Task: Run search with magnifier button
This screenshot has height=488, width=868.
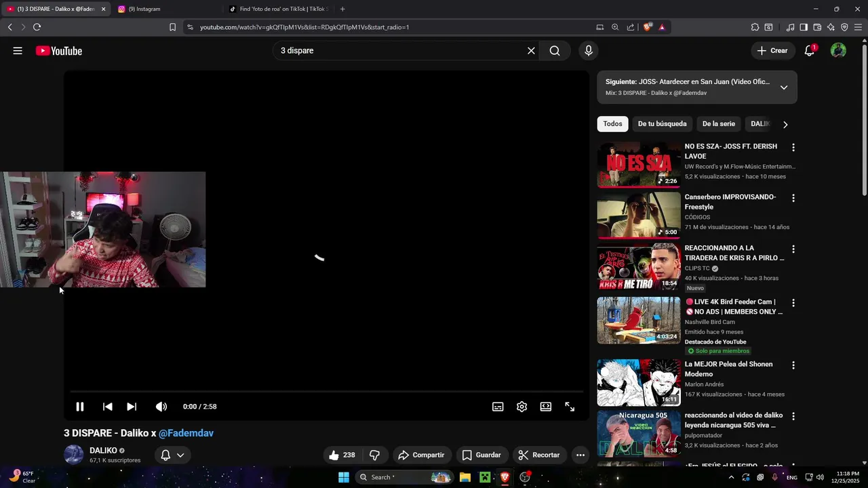Action: pyautogui.click(x=555, y=51)
